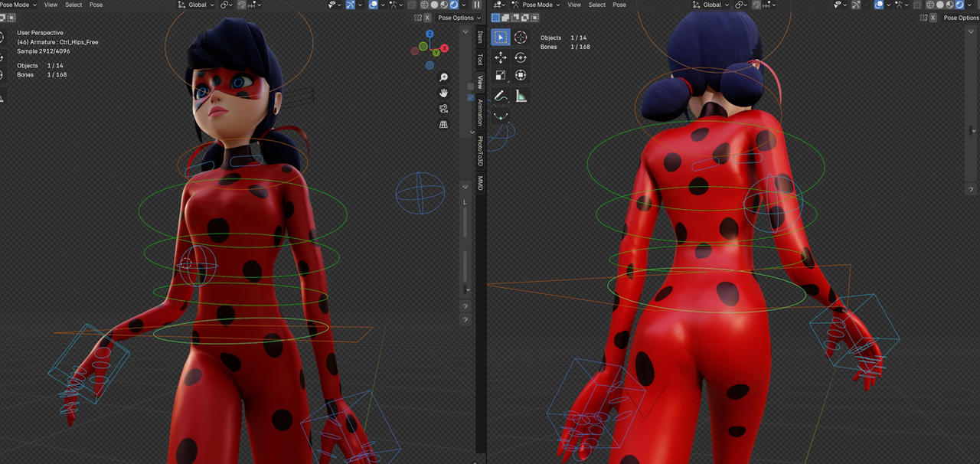Click editor type icon in right viewport header

498,5
